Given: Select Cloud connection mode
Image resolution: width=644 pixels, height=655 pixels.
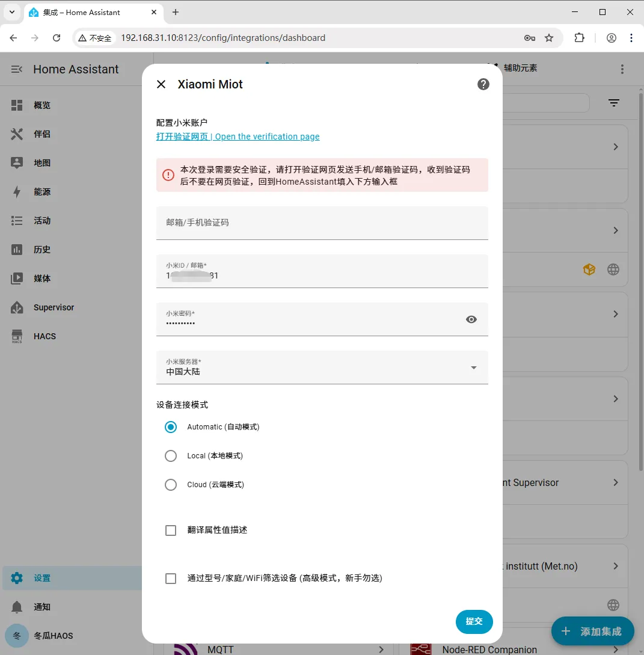Looking at the screenshot, I should pos(170,485).
